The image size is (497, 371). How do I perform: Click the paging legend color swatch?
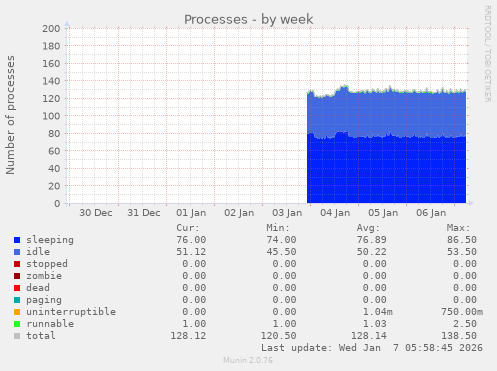pos(17,300)
